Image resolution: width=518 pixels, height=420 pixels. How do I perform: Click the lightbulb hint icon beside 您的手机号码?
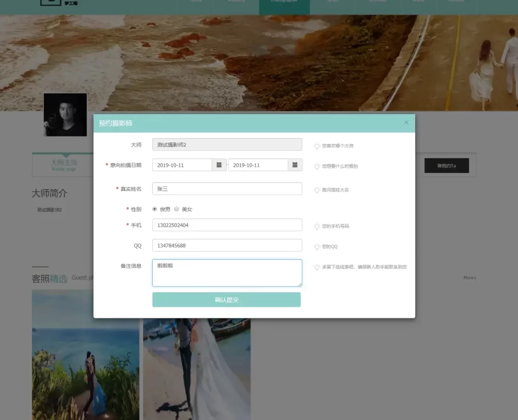click(317, 226)
